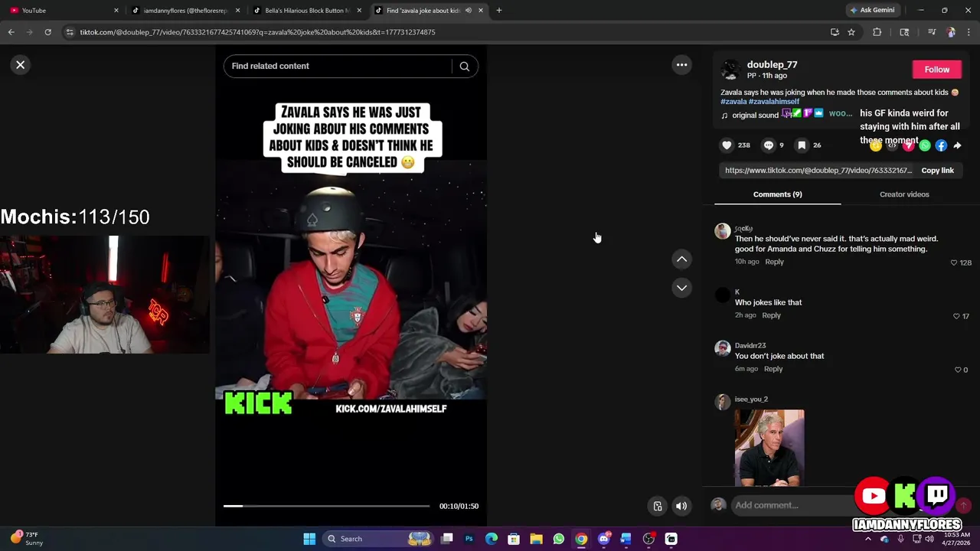Open a new browser tab
Viewport: 980px width, 551px height.
click(x=498, y=11)
